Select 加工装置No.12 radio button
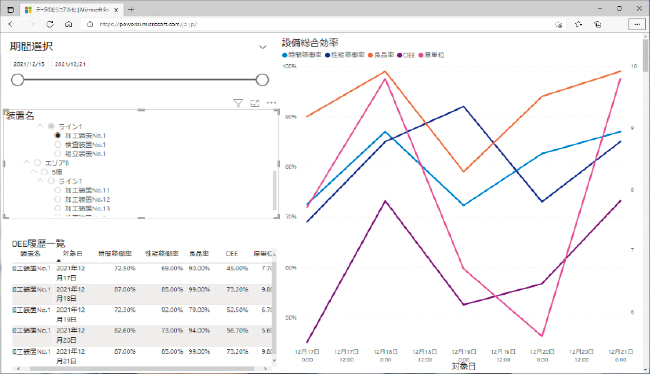The height and width of the screenshot is (374, 650). click(x=58, y=199)
